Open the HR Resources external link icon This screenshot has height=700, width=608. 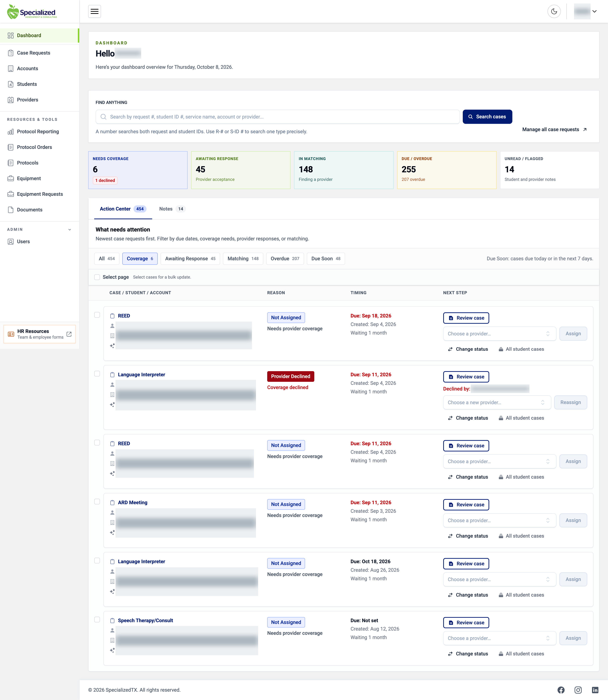(69, 334)
